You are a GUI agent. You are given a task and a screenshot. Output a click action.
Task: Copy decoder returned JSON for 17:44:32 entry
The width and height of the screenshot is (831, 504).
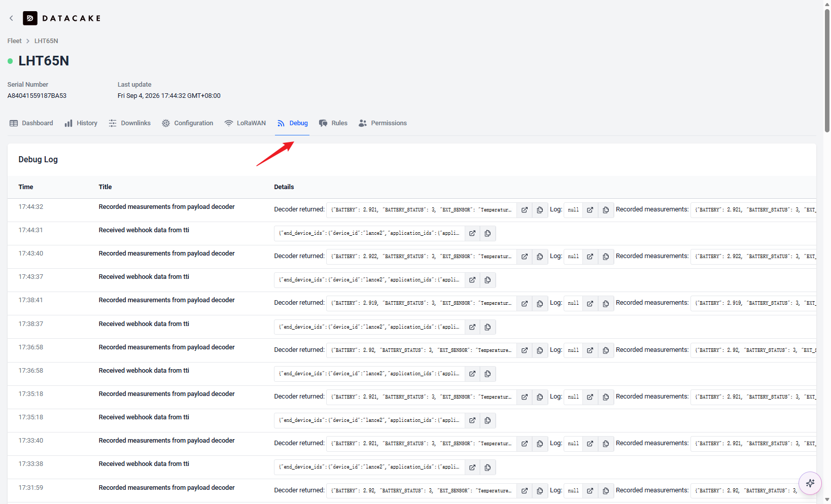tap(540, 210)
